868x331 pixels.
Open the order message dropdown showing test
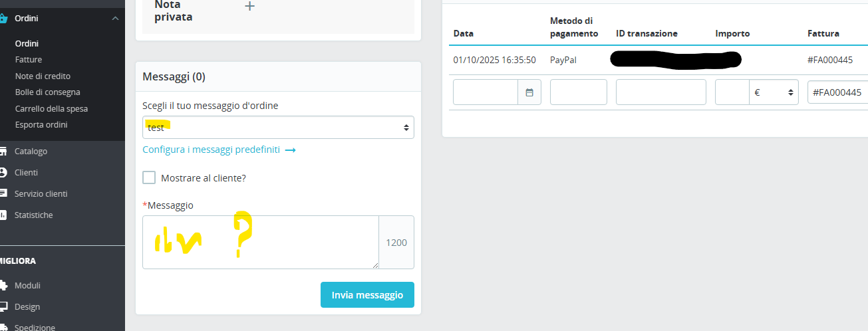(278, 128)
